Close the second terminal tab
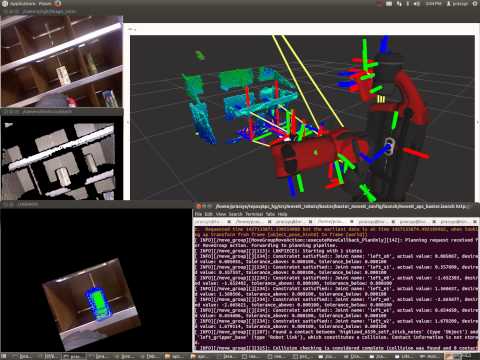 (270, 221)
